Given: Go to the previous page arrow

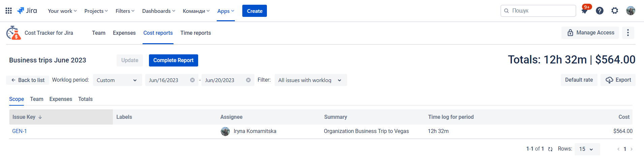Looking at the screenshot, I should click(x=618, y=149).
